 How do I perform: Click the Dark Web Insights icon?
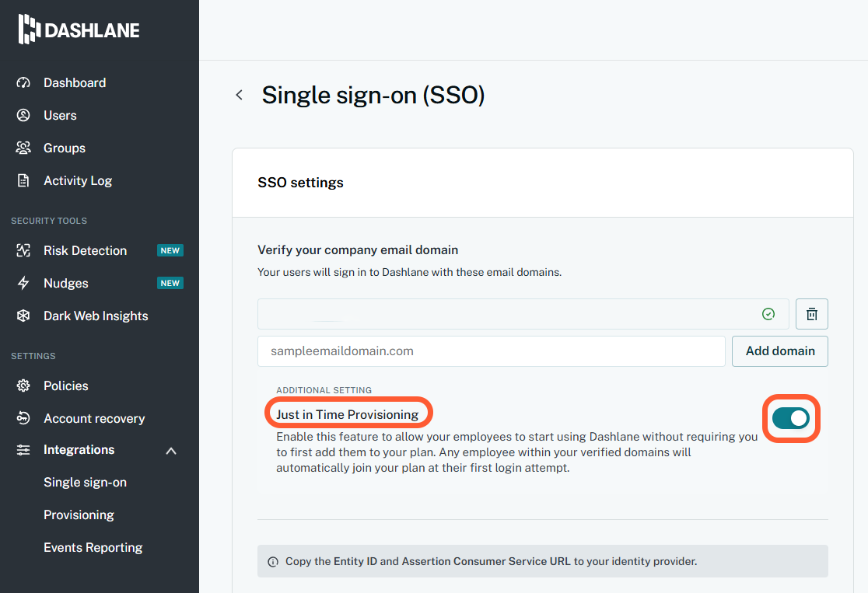pyautogui.click(x=23, y=316)
